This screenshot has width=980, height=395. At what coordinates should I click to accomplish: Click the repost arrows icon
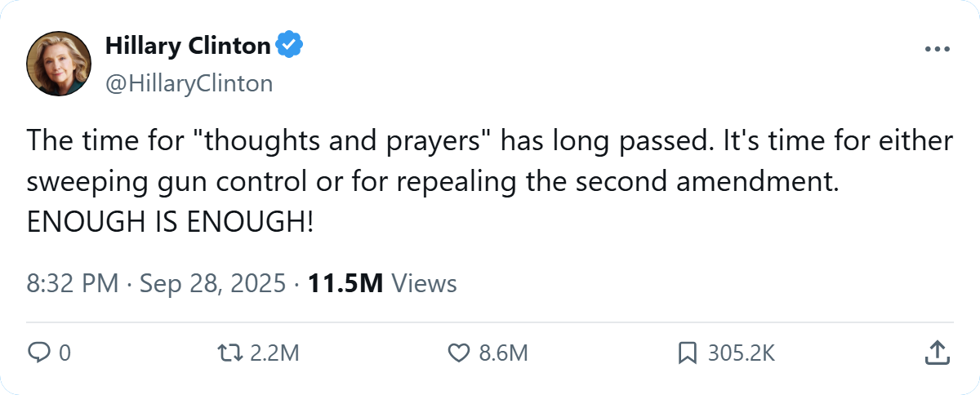point(228,353)
